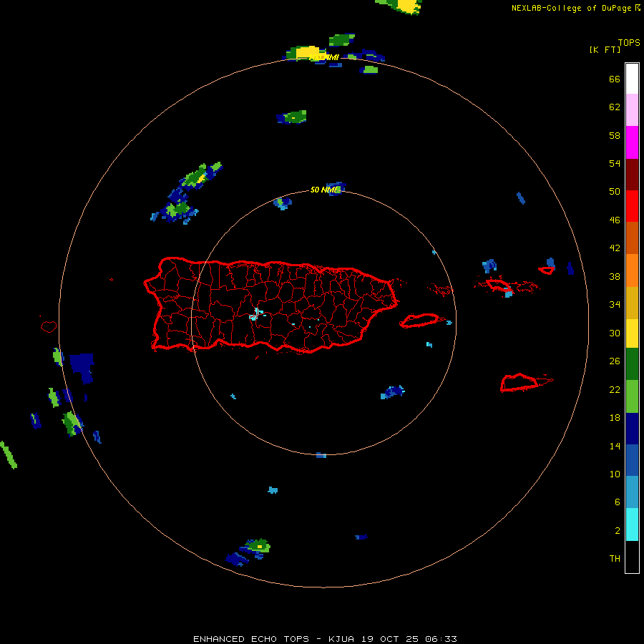
Task: Pick the cyan legend swatch
Action: tap(632, 525)
